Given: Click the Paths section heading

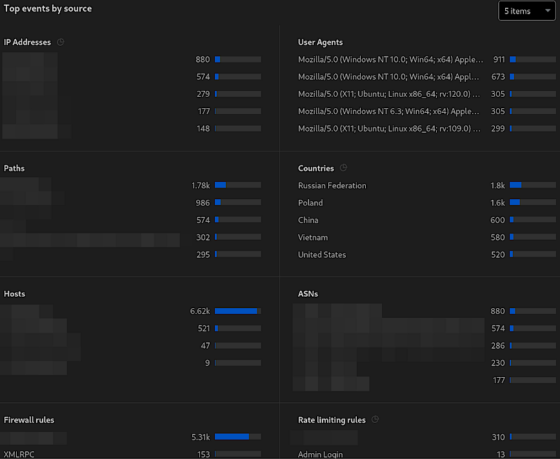Looking at the screenshot, I should [14, 168].
